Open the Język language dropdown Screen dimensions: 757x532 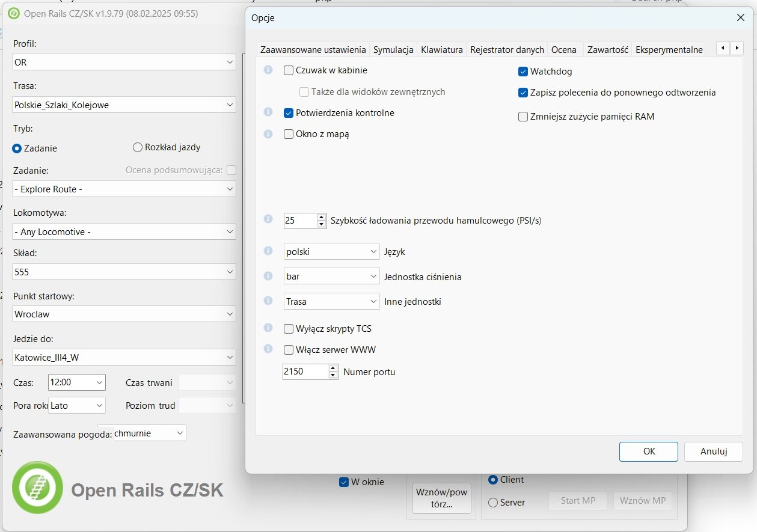coord(331,252)
